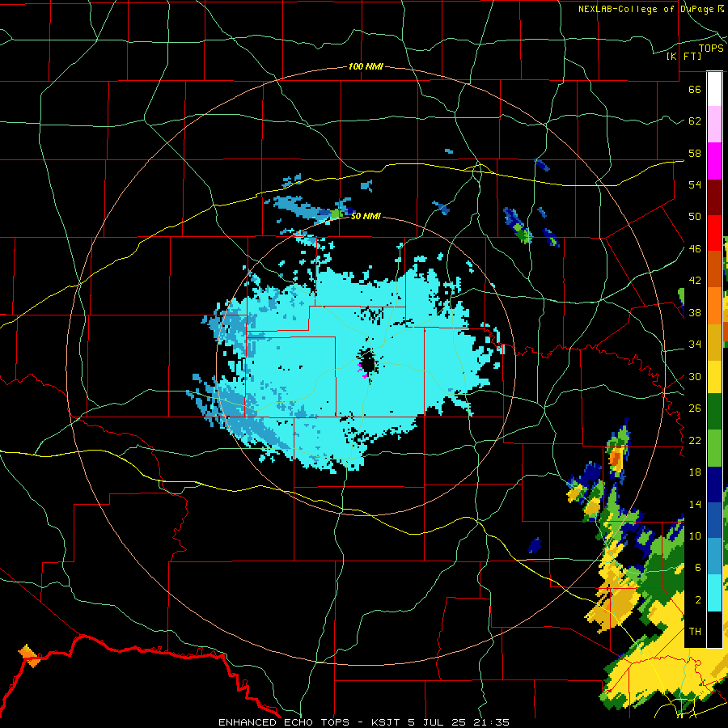The width and height of the screenshot is (728, 728).
Task: Pick the bright red swatch on the tops scale
Action: pyautogui.click(x=714, y=233)
